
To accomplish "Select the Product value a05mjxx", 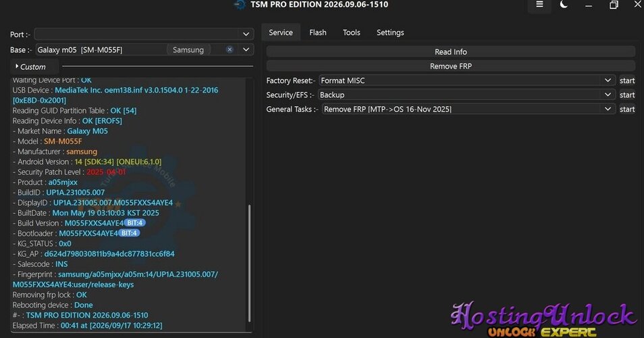I will coord(63,182).
